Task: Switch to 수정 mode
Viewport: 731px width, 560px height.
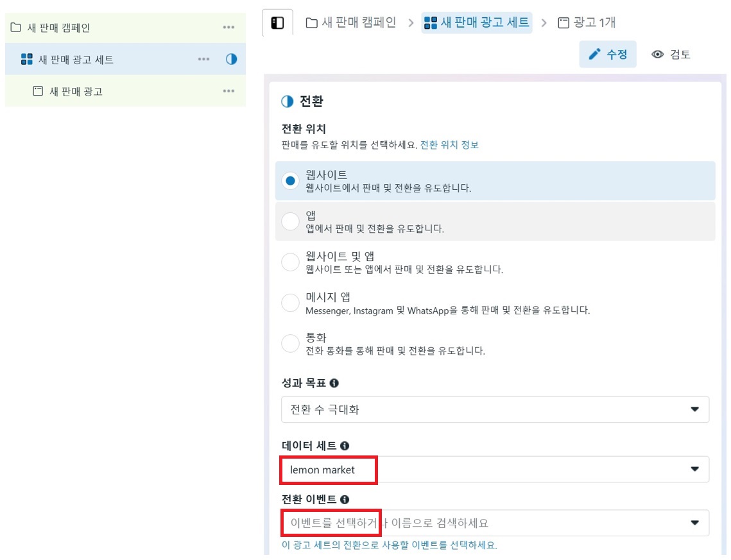Action: [x=608, y=55]
